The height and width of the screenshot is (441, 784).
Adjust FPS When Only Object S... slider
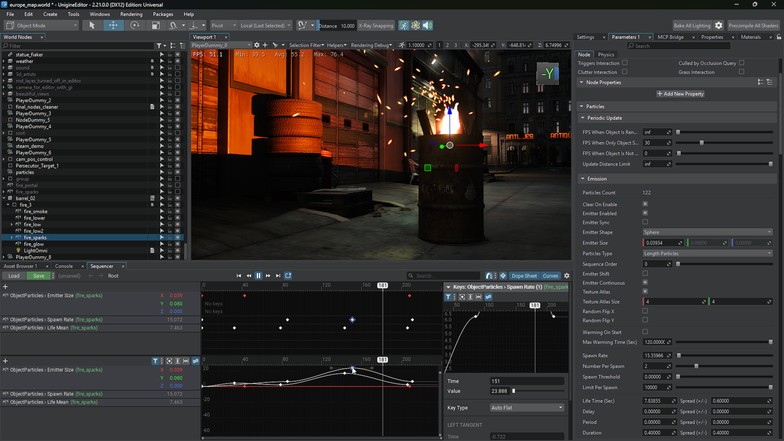(x=724, y=142)
